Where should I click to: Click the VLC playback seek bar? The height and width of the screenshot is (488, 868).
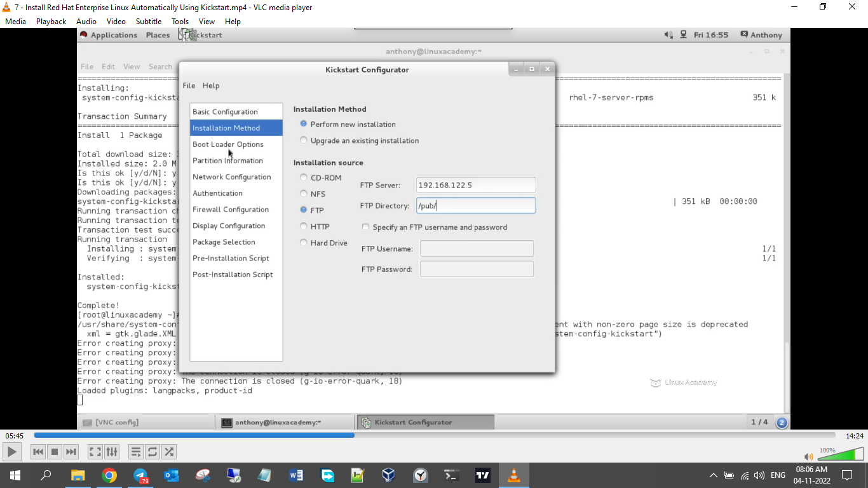coord(435,435)
